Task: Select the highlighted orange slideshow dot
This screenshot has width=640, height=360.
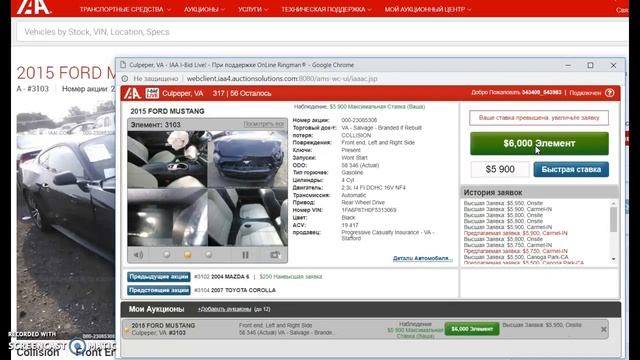Action: (x=188, y=254)
